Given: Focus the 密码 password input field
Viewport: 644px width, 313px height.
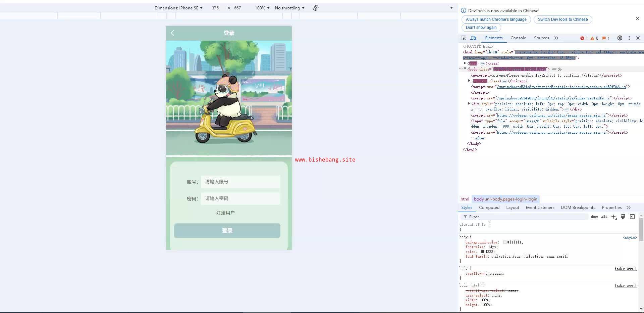Looking at the screenshot, I should pos(240,198).
